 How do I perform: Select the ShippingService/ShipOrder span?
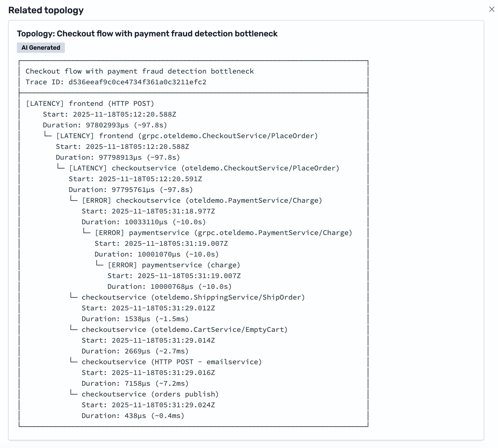pyautogui.click(x=193, y=297)
